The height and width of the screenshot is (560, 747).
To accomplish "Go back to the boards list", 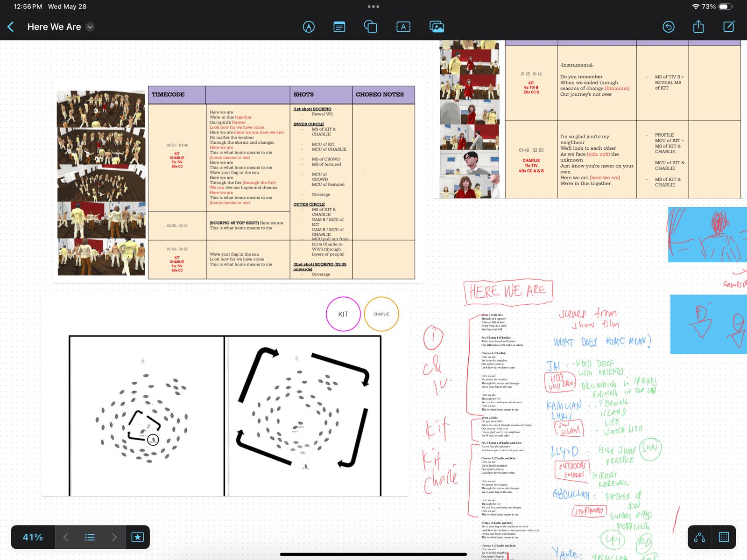I will coord(11,27).
